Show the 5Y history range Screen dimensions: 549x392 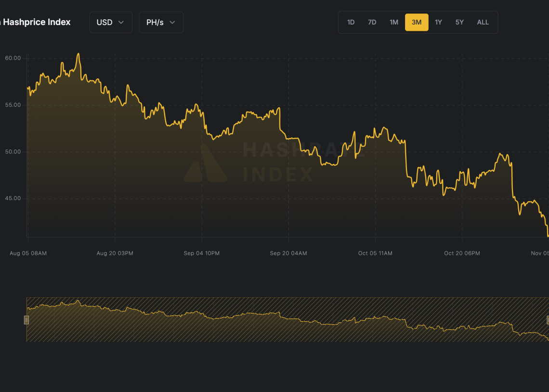pyautogui.click(x=459, y=22)
